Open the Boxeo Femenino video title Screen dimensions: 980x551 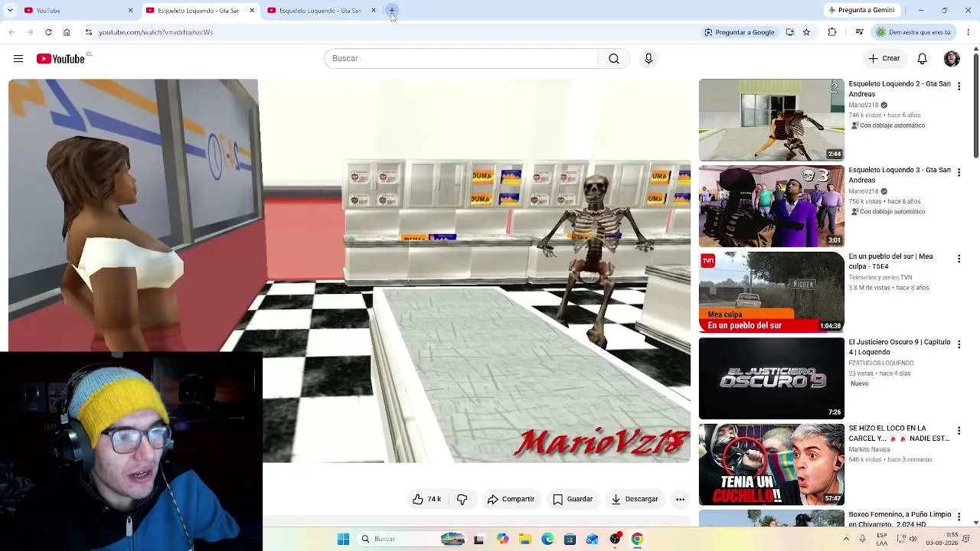click(900, 519)
